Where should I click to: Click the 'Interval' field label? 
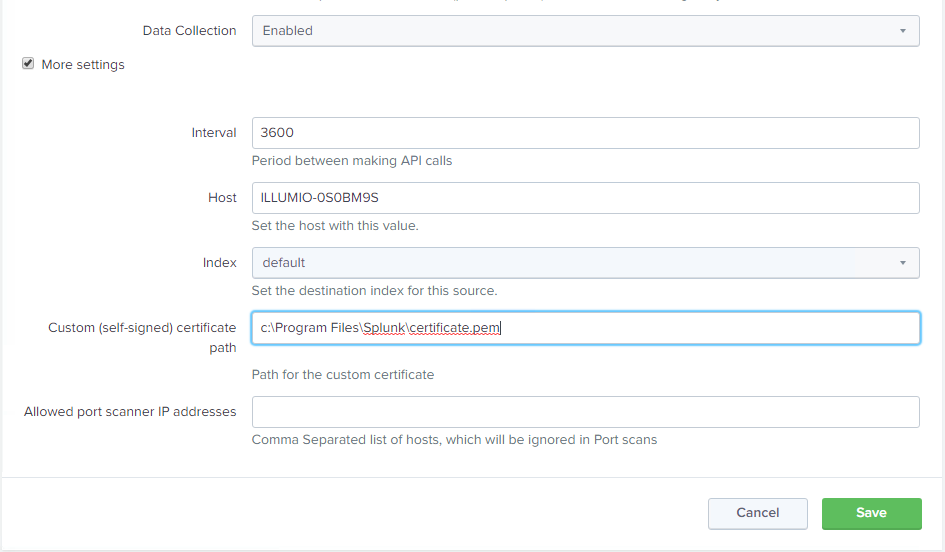[214, 133]
